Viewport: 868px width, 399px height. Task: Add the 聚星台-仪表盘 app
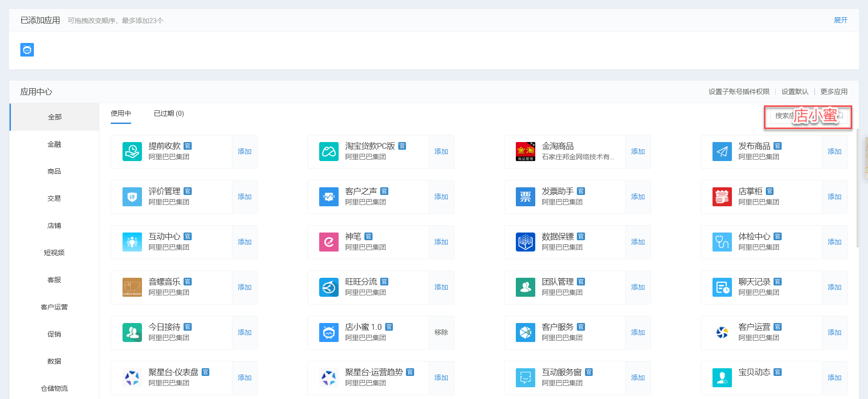pos(245,378)
